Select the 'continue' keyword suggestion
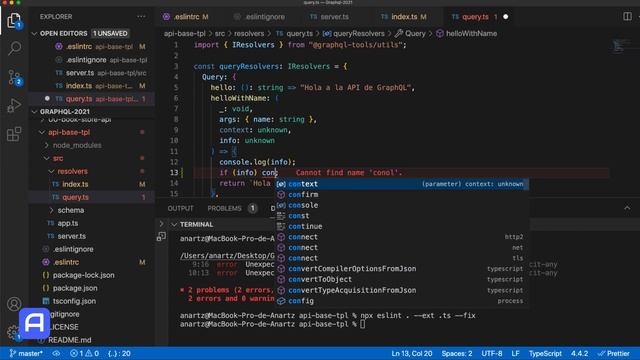The height and width of the screenshot is (360, 640). [x=402, y=227]
